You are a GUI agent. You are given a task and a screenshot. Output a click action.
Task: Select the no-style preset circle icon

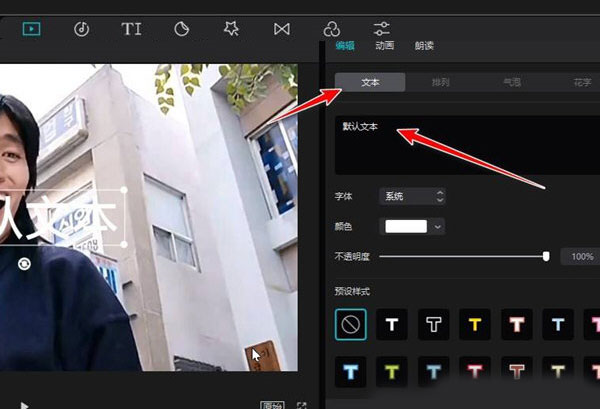(351, 323)
